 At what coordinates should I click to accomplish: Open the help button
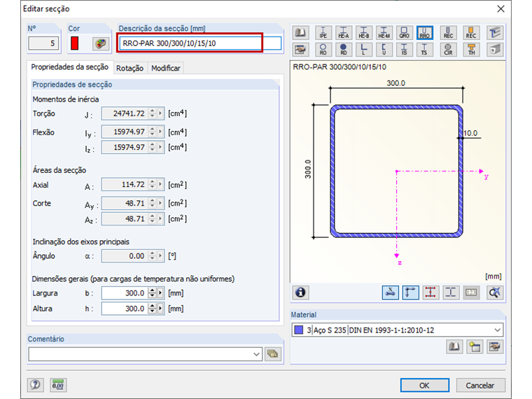coord(35,385)
